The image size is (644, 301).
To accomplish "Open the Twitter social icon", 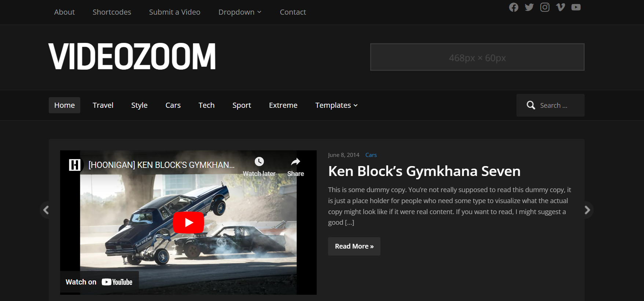I will click(x=529, y=7).
